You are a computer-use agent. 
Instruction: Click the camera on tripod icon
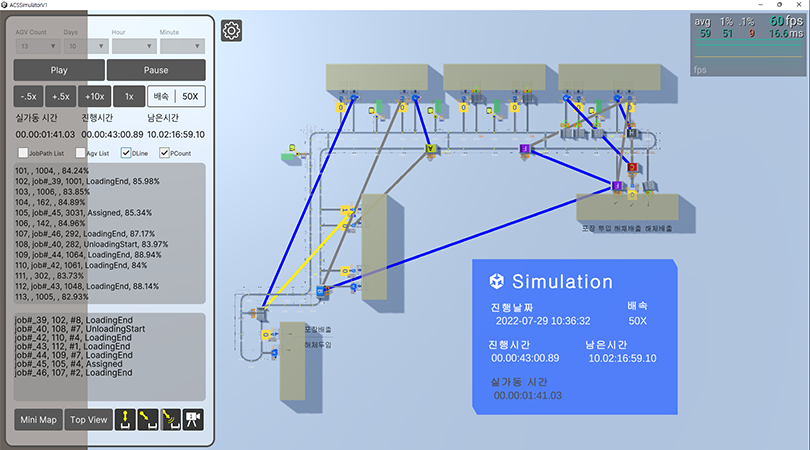coord(194,419)
